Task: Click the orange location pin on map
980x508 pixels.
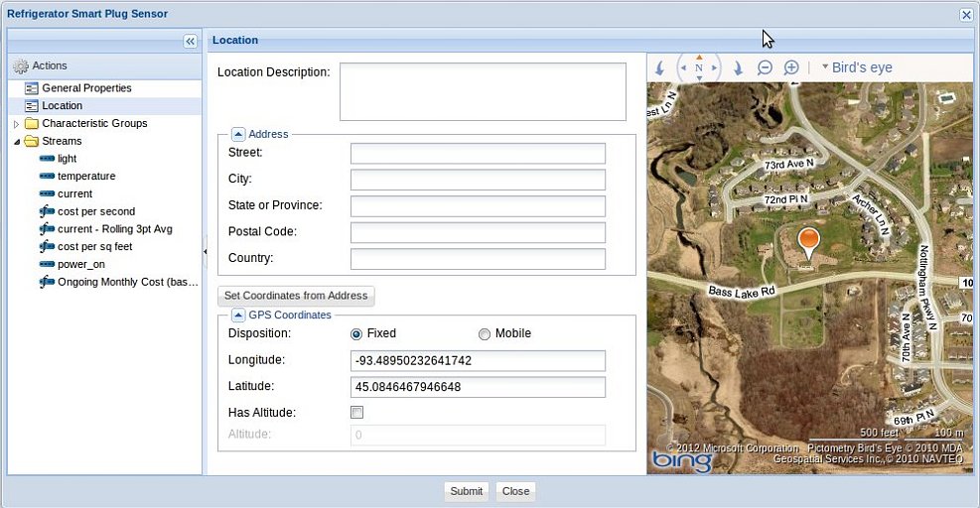Action: pos(809,242)
